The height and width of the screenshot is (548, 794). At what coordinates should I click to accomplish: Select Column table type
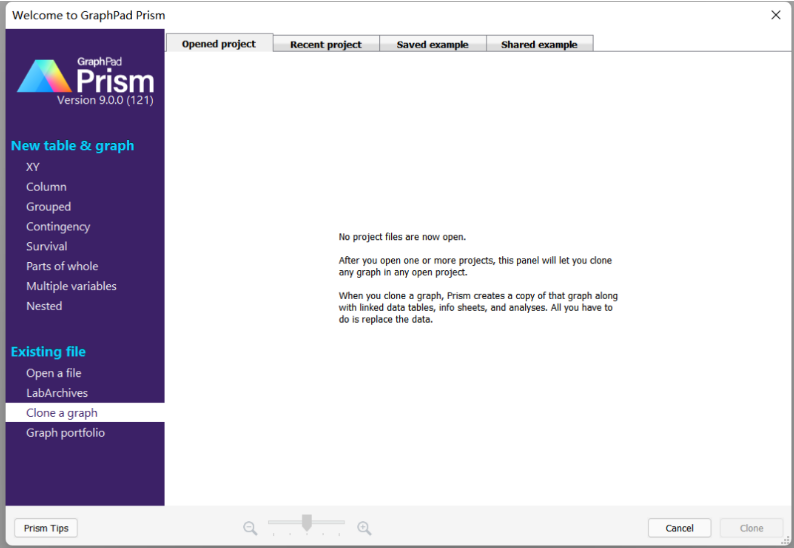click(47, 186)
